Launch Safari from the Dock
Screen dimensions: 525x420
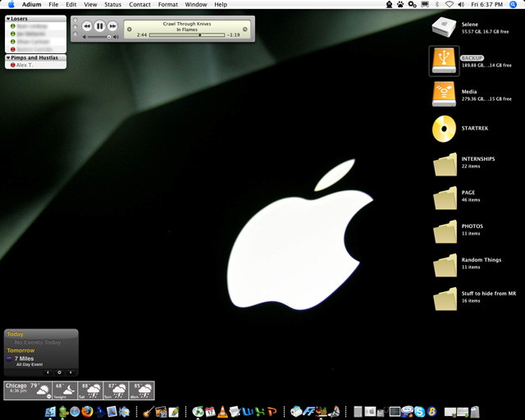coord(75,411)
